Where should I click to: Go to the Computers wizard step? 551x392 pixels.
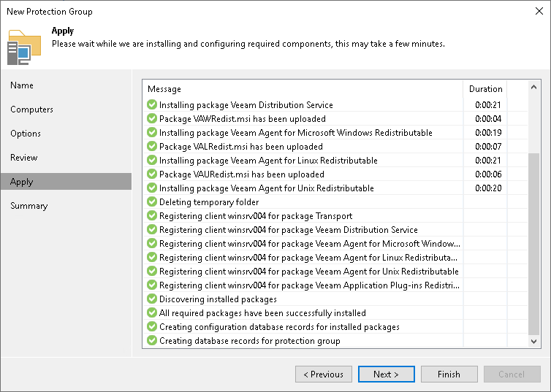tap(31, 109)
